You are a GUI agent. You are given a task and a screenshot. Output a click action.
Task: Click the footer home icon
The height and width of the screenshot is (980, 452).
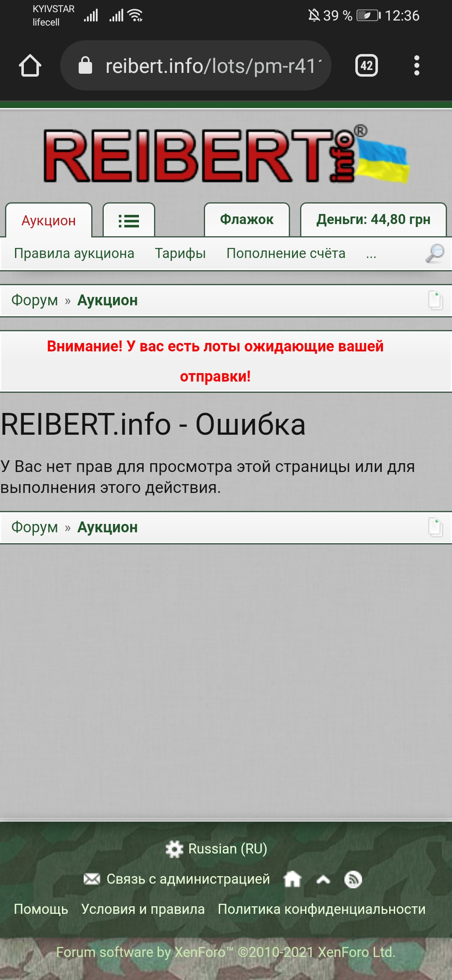292,879
